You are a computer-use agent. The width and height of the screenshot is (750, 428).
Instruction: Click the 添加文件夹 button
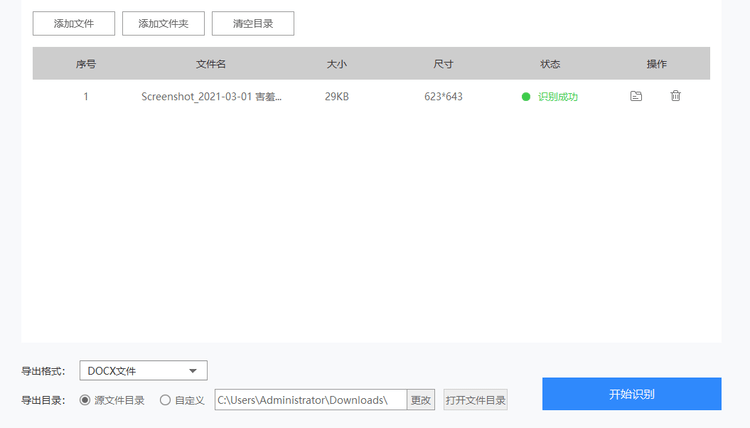point(163,23)
